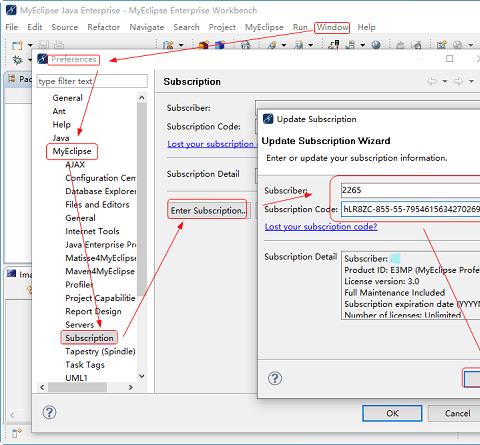Click tree horizontal scrollbar right arrow
Image resolution: width=480 pixels, height=445 pixels.
pos(131,387)
